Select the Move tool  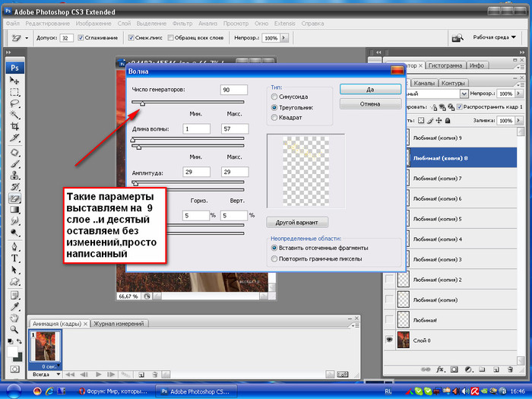click(14, 81)
